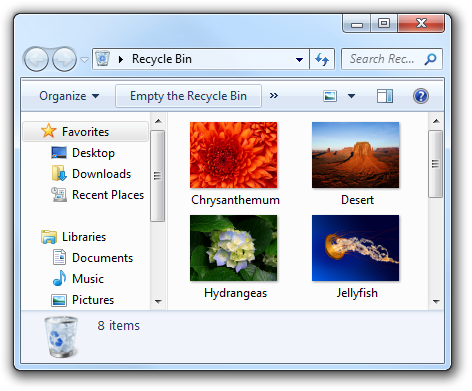Click file list scroll down arrow
The image size is (472, 391).
[436, 302]
